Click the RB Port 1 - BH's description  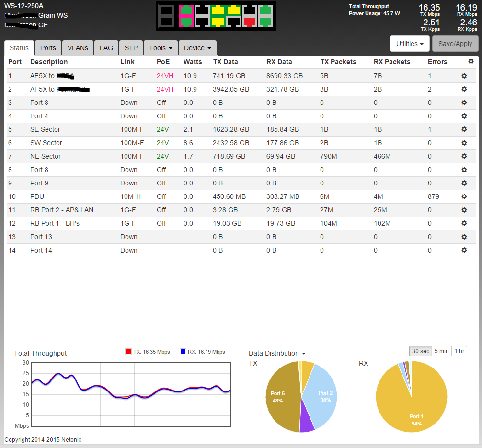click(x=55, y=224)
